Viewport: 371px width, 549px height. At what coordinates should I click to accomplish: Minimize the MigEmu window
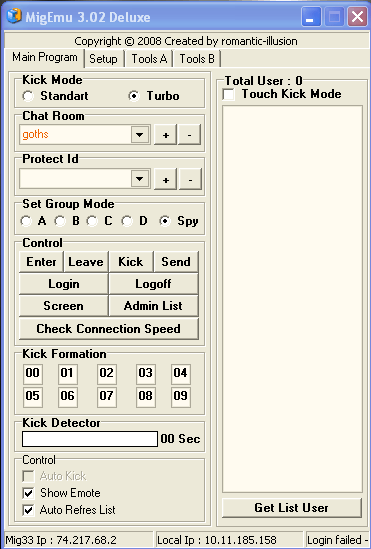click(311, 17)
